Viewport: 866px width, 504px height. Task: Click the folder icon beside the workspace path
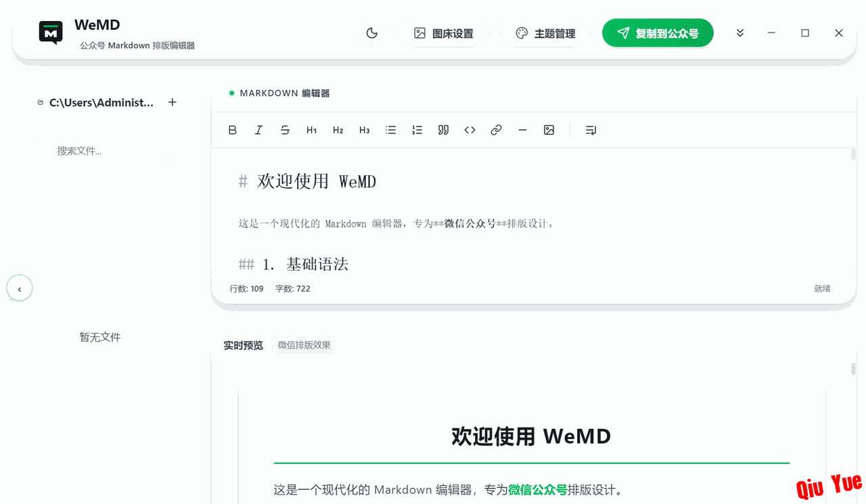click(x=41, y=103)
